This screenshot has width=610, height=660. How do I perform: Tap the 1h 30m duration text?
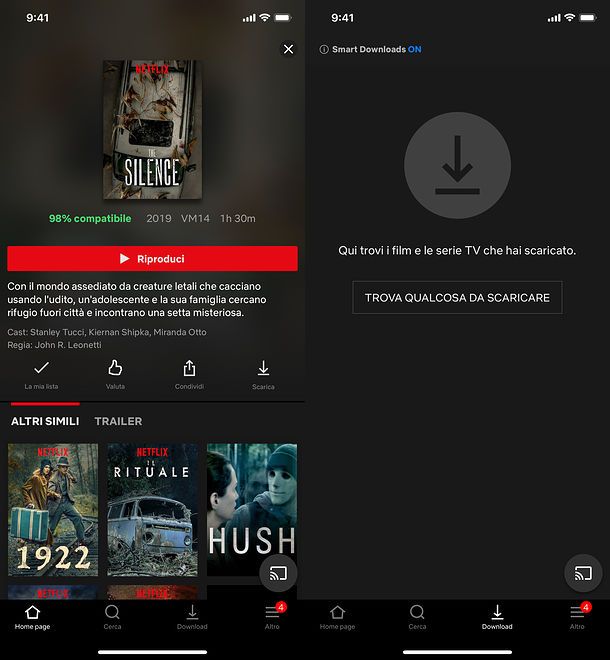[x=238, y=218]
